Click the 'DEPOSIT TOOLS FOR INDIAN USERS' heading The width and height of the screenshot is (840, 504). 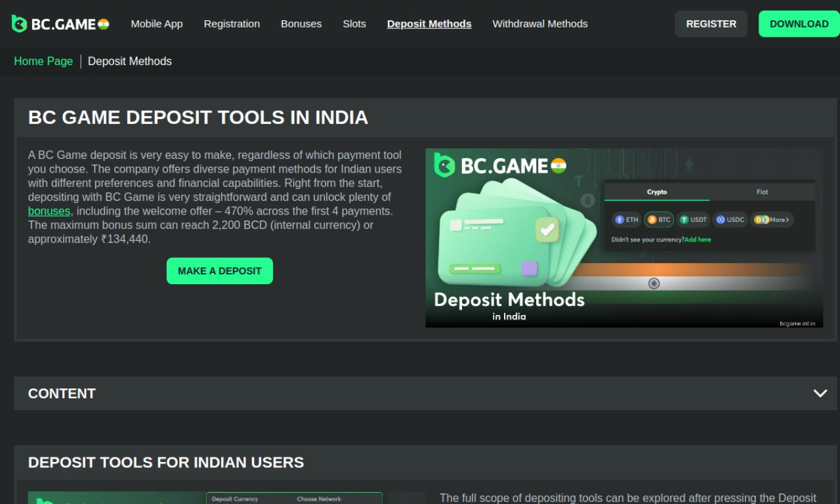[166, 462]
